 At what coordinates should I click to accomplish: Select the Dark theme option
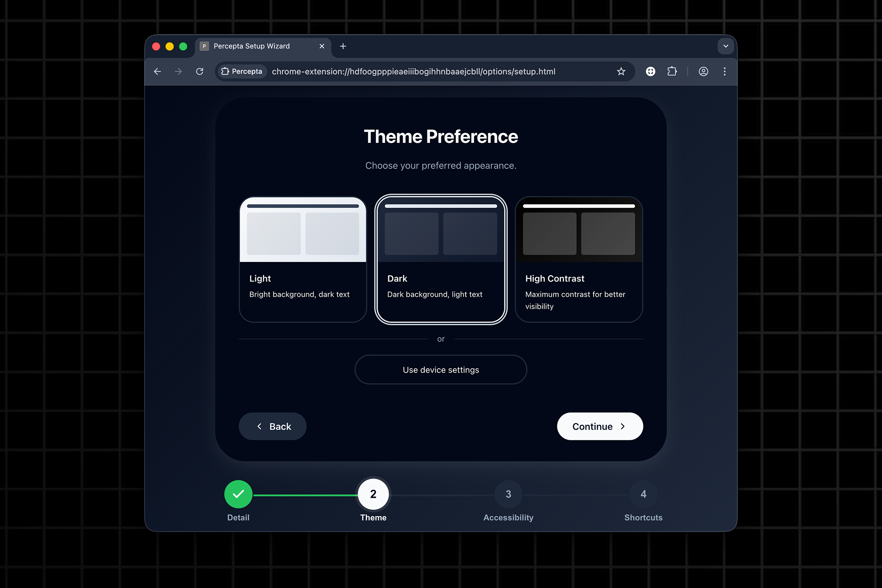click(x=441, y=259)
